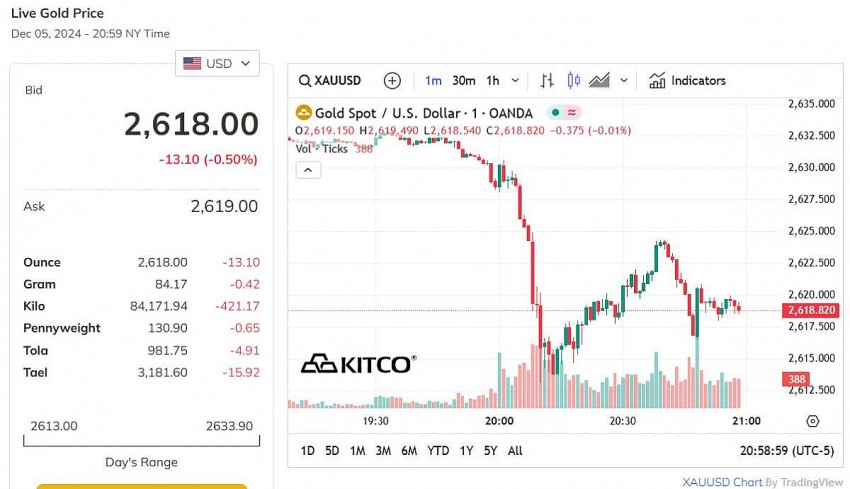Click the add symbol plus icon
Screen dimensions: 850x489
[x=392, y=81]
